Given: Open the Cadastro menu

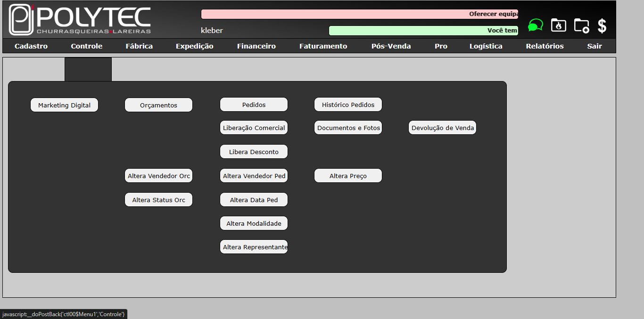Looking at the screenshot, I should click(x=31, y=46).
